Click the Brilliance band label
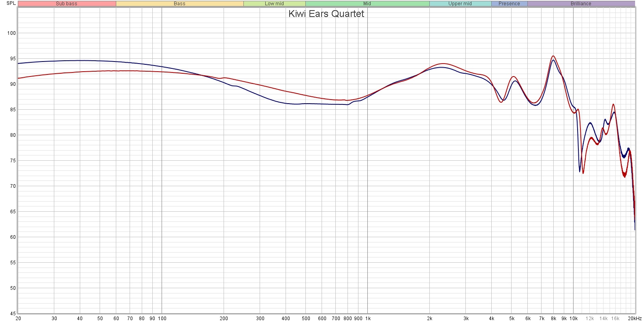 [x=581, y=4]
